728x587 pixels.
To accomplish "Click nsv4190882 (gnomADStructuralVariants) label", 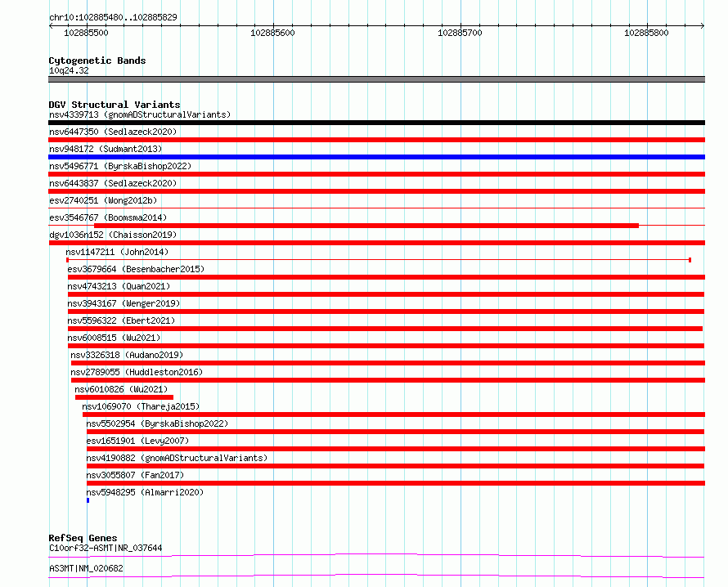I will (x=177, y=458).
